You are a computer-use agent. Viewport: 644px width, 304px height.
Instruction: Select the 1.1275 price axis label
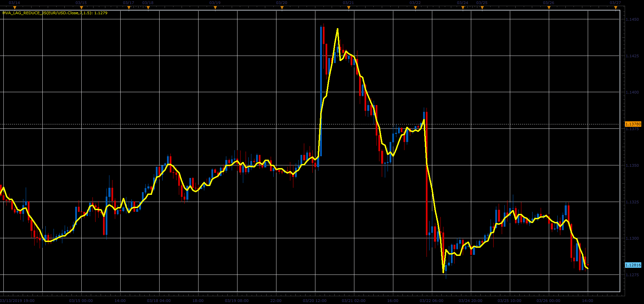coord(632,275)
